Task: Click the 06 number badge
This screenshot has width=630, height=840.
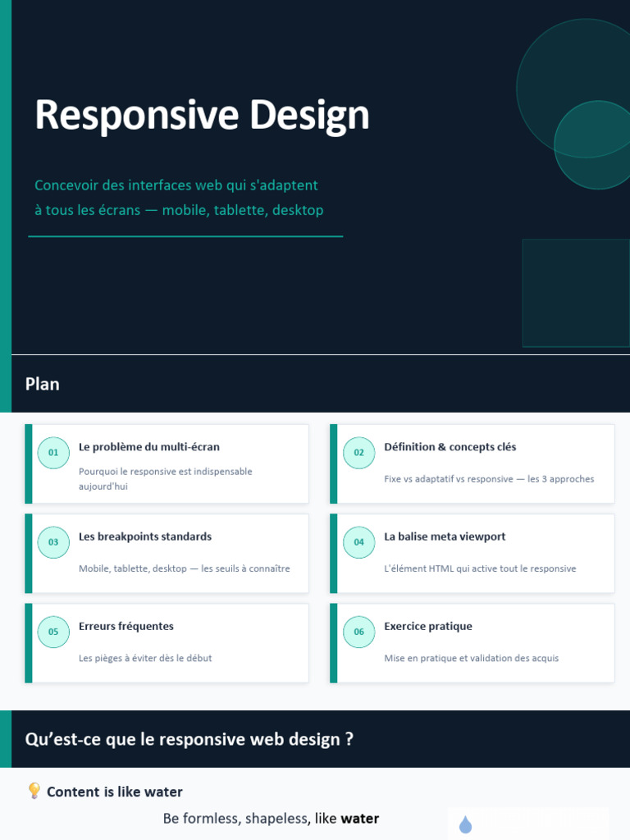Action: coord(359,632)
